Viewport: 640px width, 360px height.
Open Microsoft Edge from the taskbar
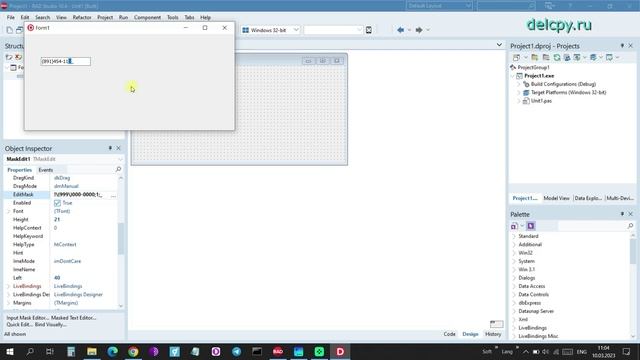coord(113,351)
